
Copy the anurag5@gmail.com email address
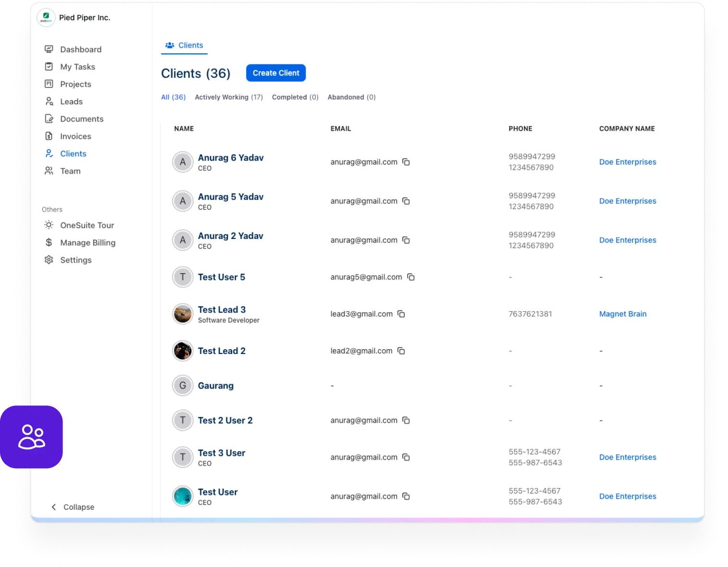click(x=411, y=277)
